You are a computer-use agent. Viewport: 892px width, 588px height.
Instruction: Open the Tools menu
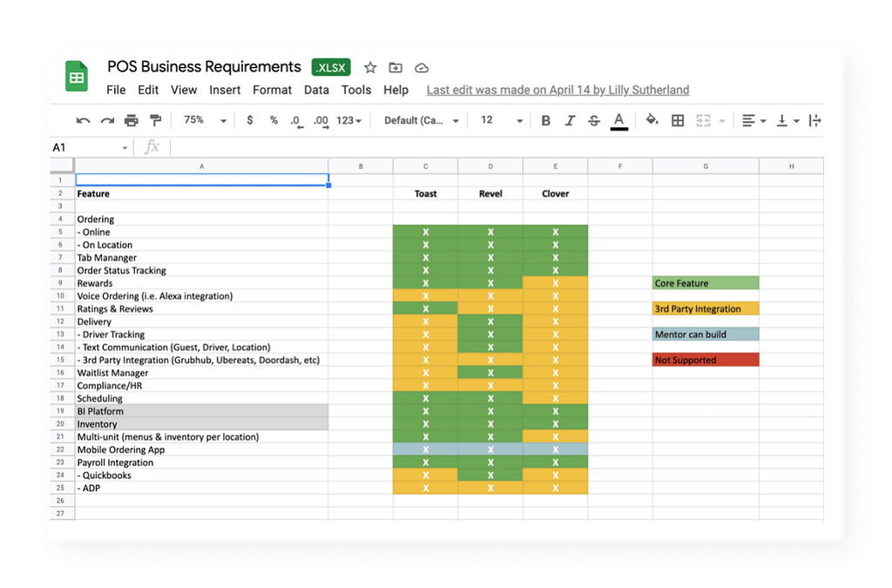(x=356, y=90)
